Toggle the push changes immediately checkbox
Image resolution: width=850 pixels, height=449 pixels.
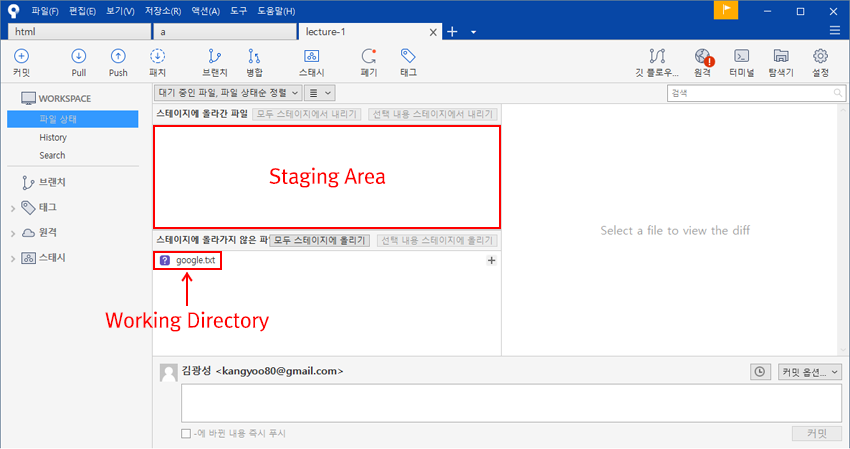coord(186,433)
